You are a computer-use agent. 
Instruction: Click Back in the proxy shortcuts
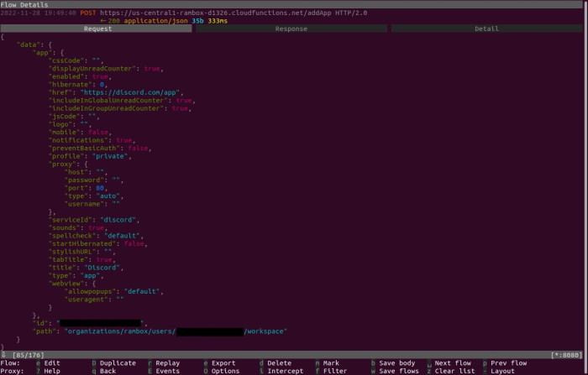(108, 370)
